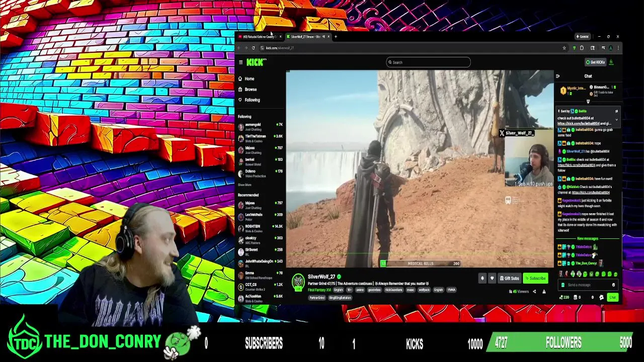
Task: Expand pinned message chevron
Action: (616, 120)
